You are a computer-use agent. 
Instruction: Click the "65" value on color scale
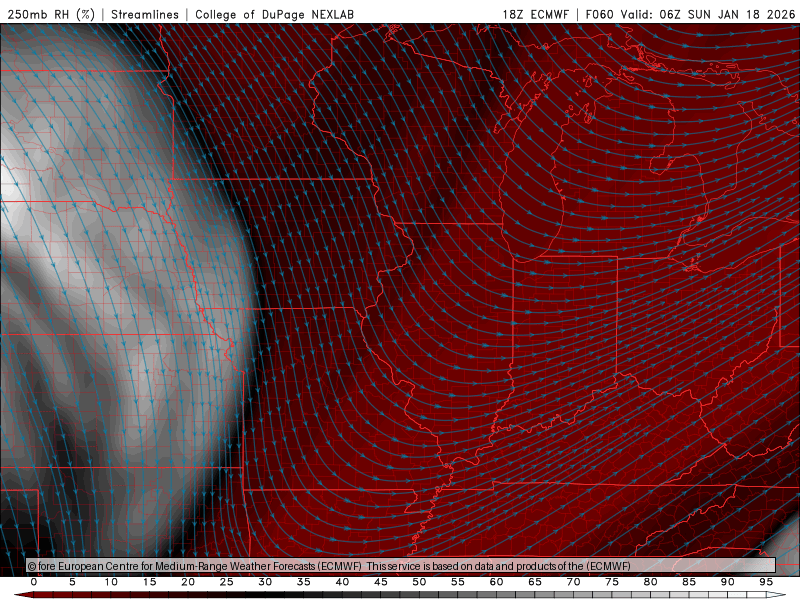pos(535,582)
